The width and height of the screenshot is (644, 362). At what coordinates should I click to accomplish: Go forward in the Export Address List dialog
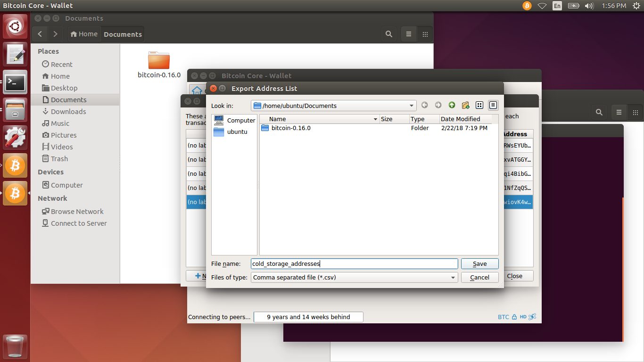[x=438, y=105]
